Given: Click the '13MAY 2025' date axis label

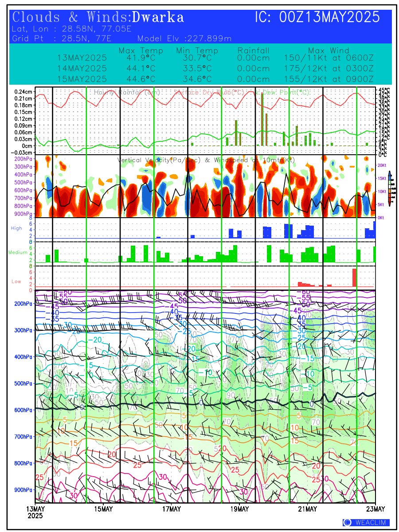Looking at the screenshot, I should tap(35, 512).
